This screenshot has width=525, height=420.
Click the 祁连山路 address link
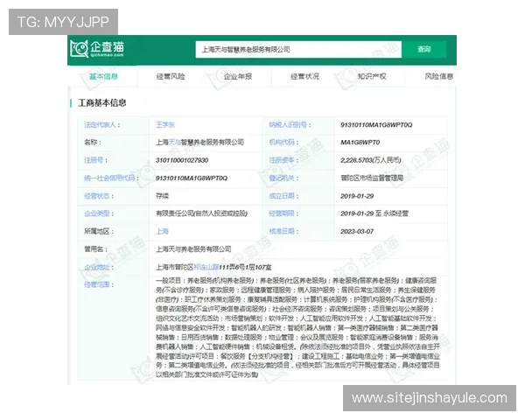206,267
